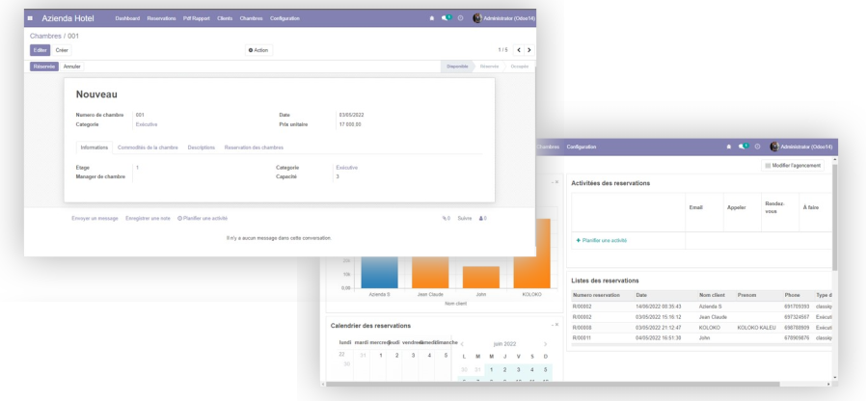Open Administrator user menu
The image size is (868, 401).
coord(502,18)
